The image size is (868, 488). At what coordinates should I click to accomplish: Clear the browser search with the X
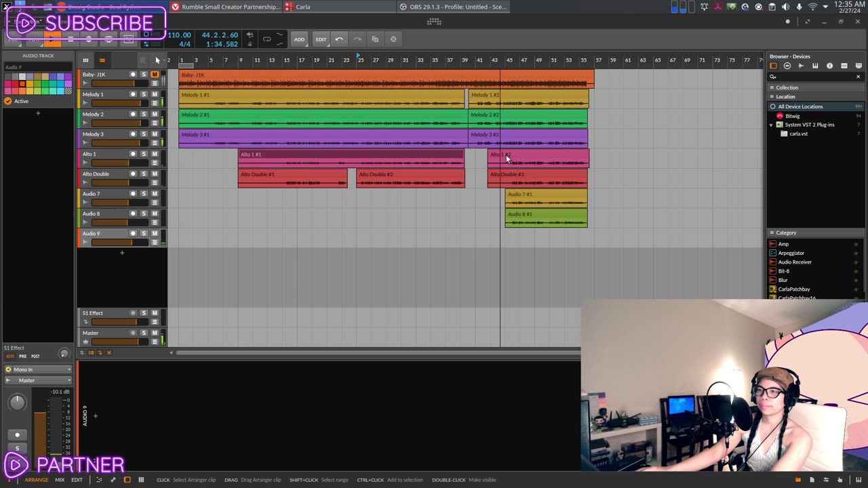(858, 77)
